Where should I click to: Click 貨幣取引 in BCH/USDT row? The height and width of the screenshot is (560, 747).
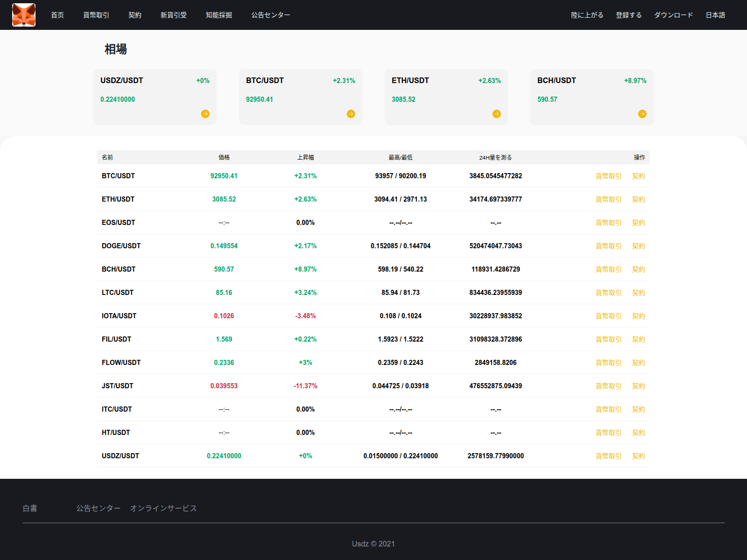[x=609, y=269]
